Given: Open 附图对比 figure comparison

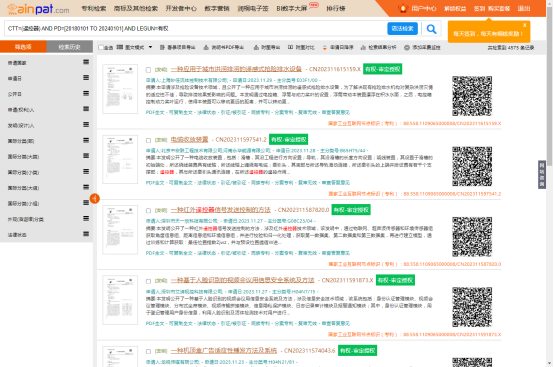Looking at the screenshot, I should click(x=301, y=47).
